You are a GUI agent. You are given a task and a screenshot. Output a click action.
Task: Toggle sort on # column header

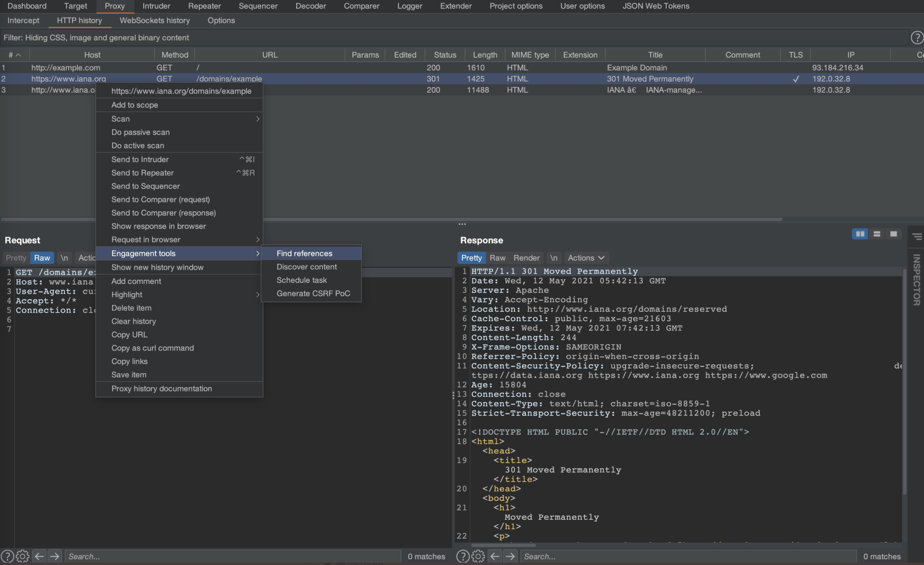click(x=15, y=55)
